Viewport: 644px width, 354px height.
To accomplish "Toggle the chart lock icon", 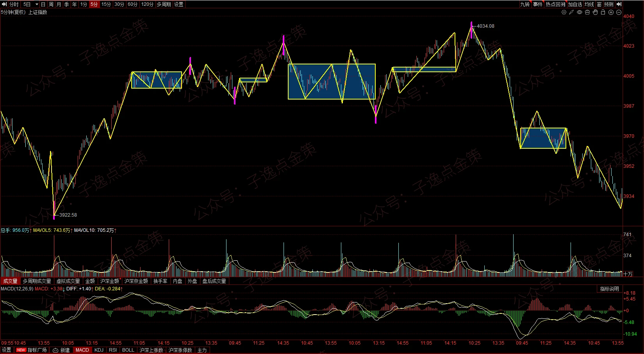I will coord(603,12).
